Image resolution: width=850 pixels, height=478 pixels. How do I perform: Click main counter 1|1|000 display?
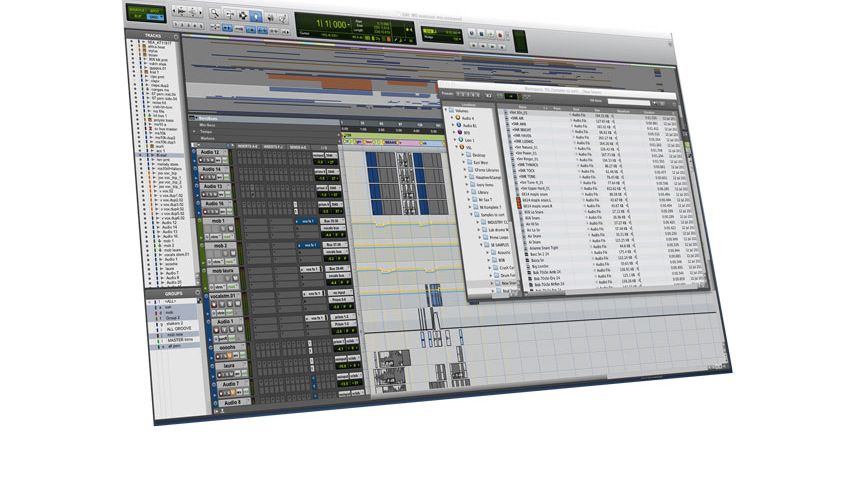(x=332, y=24)
